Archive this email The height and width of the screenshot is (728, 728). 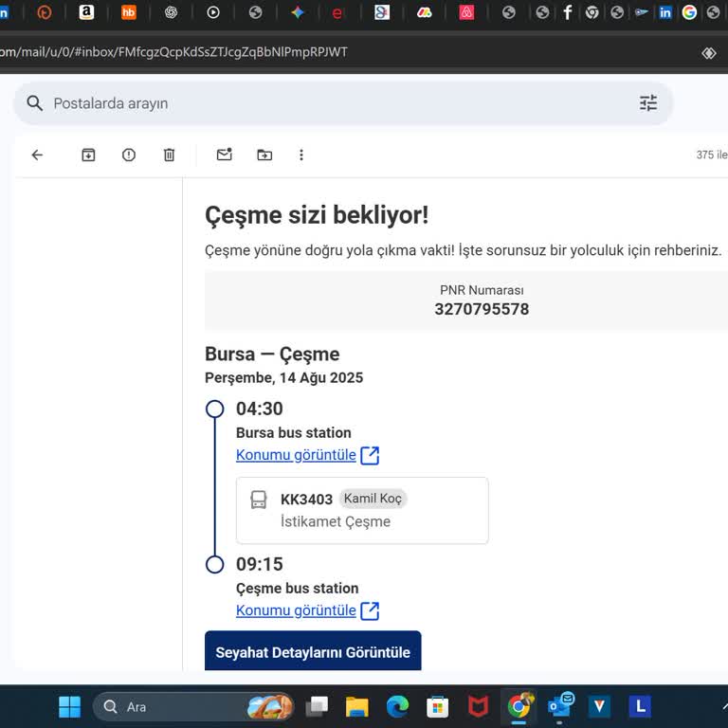88,155
